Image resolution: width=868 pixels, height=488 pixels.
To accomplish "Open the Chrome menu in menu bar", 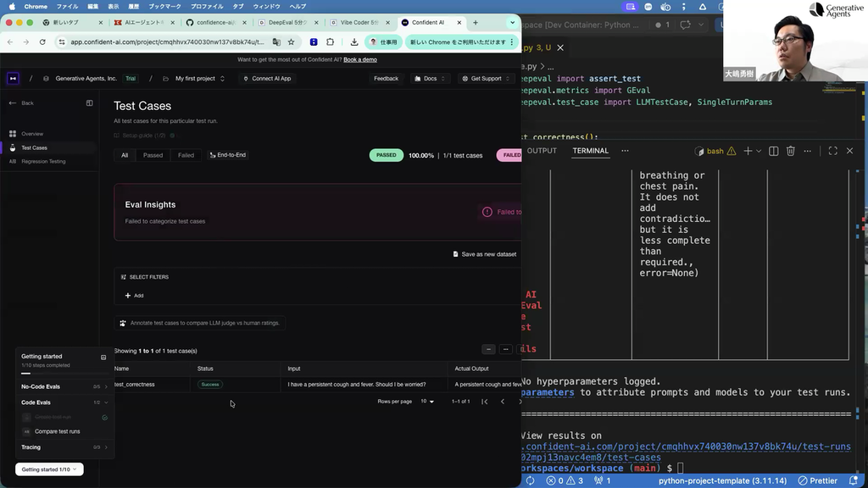I will pos(36,7).
